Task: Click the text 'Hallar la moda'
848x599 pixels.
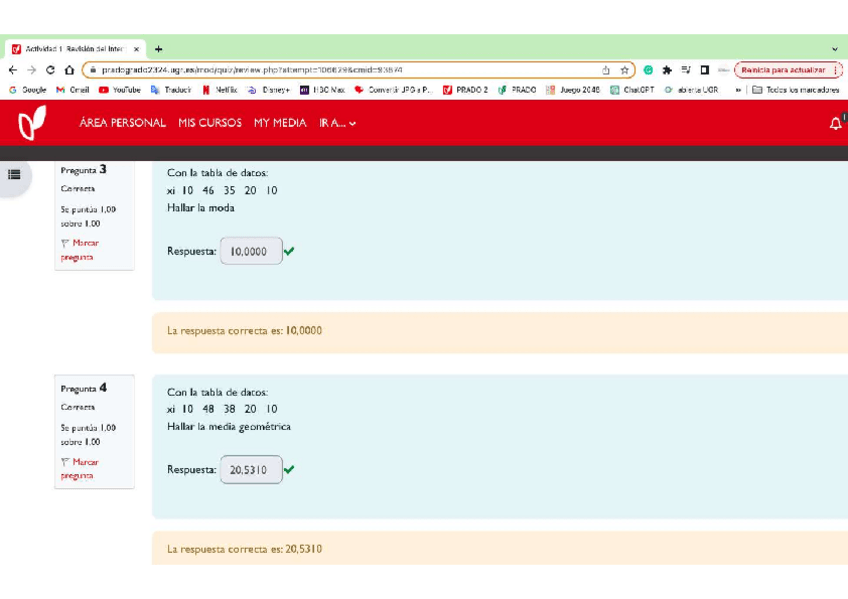Action: click(201, 208)
